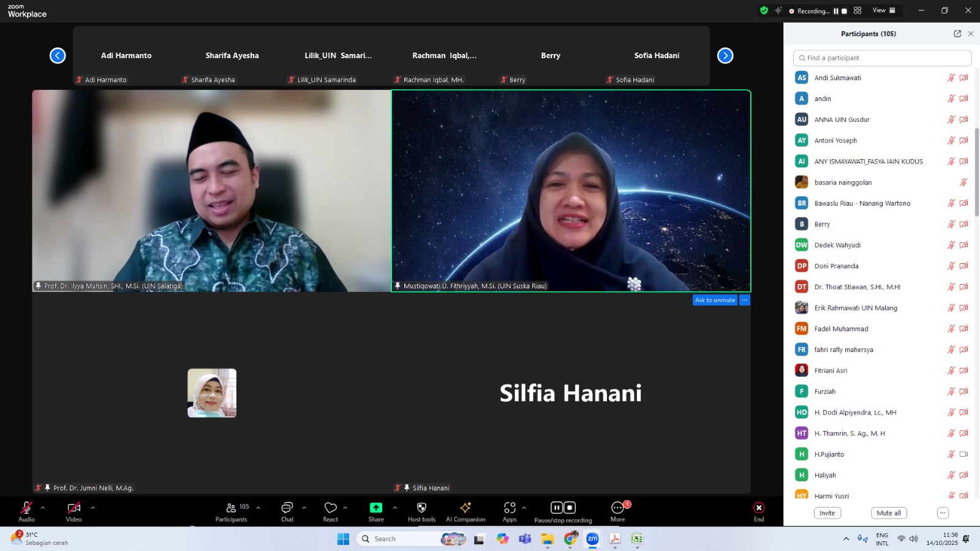Click the Mute all button

(x=888, y=513)
